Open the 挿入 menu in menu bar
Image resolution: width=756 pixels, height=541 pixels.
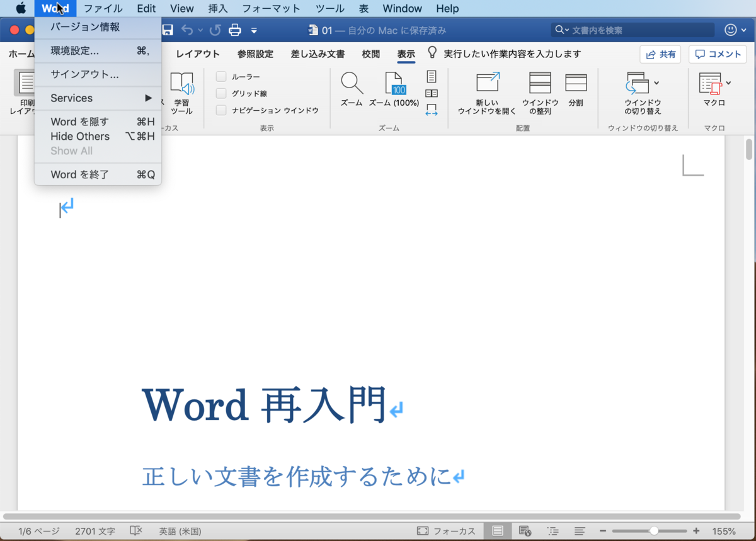pyautogui.click(x=218, y=8)
